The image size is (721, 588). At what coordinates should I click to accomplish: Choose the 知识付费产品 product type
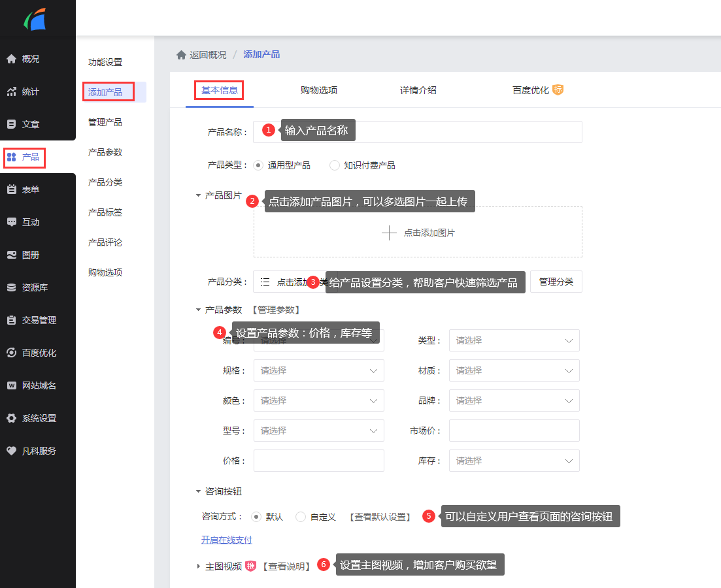coord(335,165)
